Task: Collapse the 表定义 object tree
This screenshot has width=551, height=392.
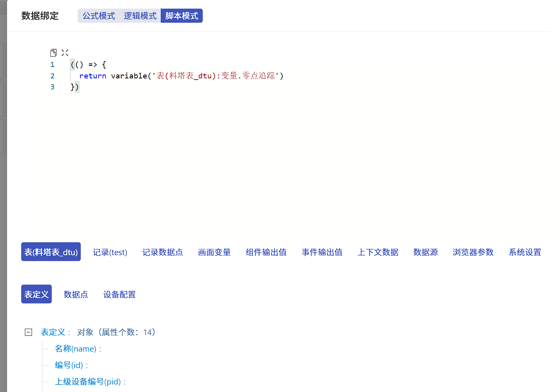Action: (x=29, y=332)
